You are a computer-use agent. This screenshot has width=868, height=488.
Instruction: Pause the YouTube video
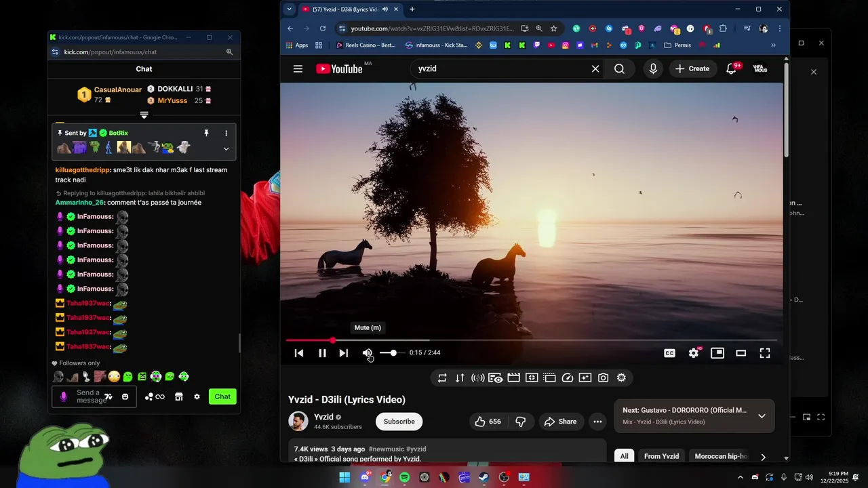coord(322,353)
